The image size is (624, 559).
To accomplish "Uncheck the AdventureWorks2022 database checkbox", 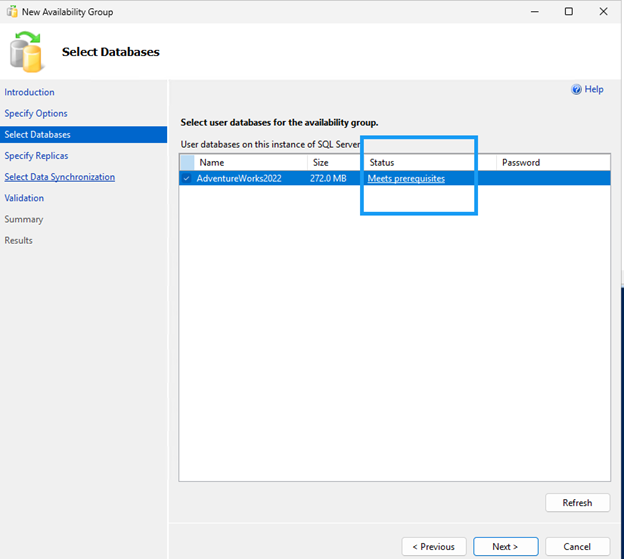I will pos(186,178).
